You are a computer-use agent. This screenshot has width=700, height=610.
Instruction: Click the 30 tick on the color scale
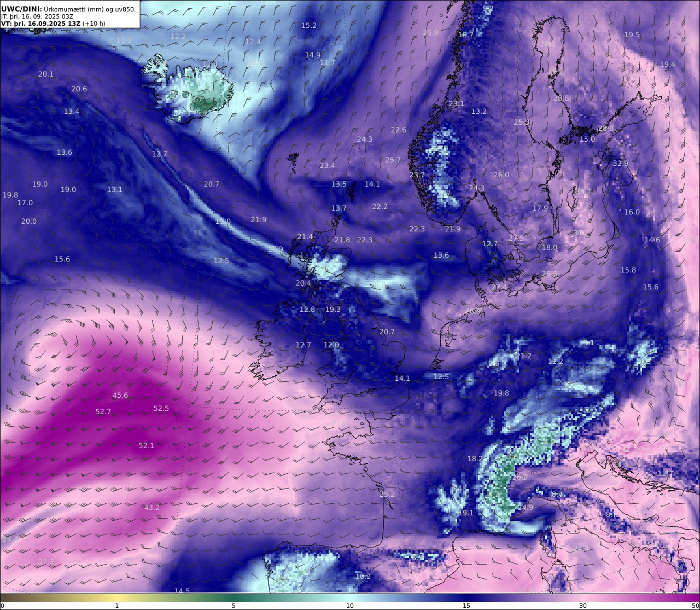click(x=583, y=605)
